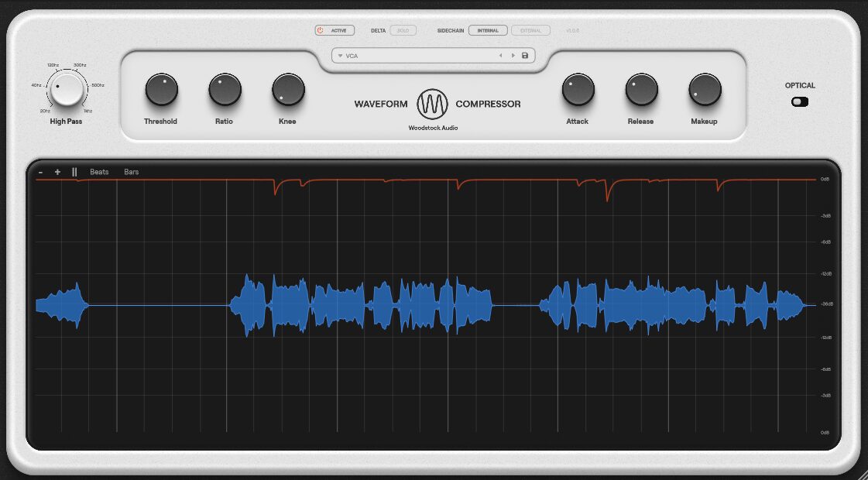Viewport: 868px width, 480px height.
Task: Select External sidechain source
Action: pyautogui.click(x=530, y=31)
